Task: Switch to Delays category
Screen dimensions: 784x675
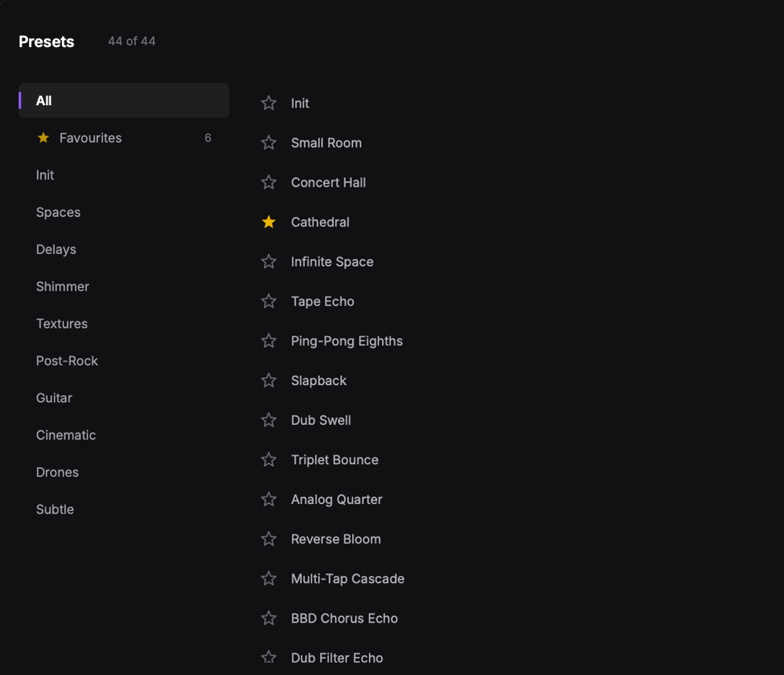Action: click(124, 249)
